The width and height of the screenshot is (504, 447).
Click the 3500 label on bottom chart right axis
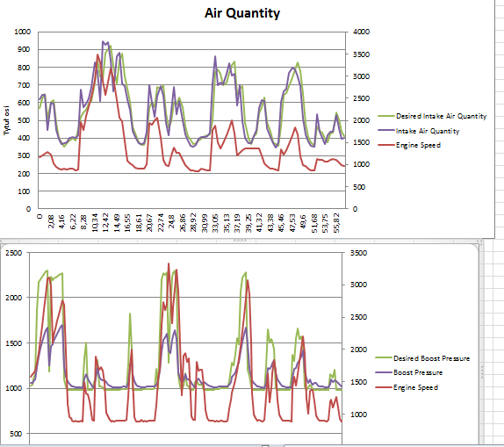[358, 253]
